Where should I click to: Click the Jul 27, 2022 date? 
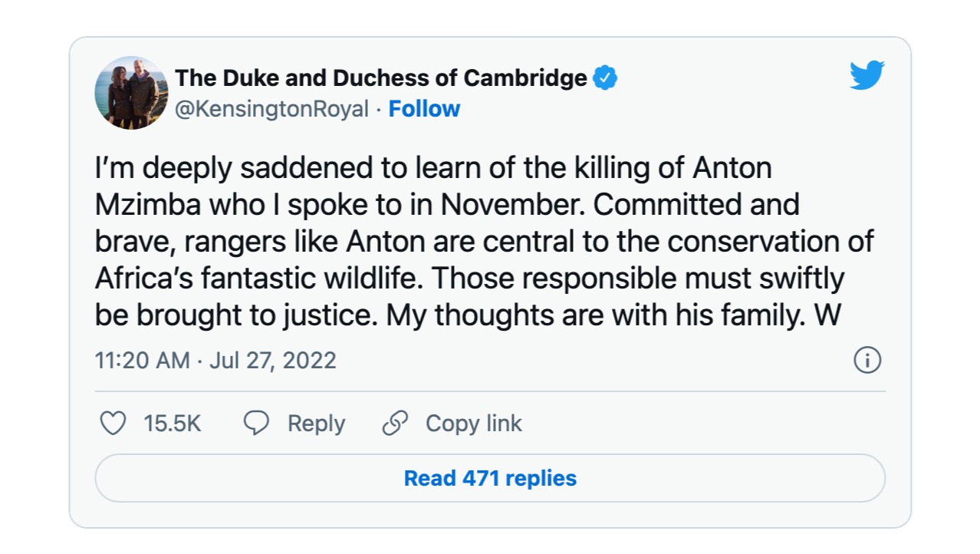pos(273,361)
